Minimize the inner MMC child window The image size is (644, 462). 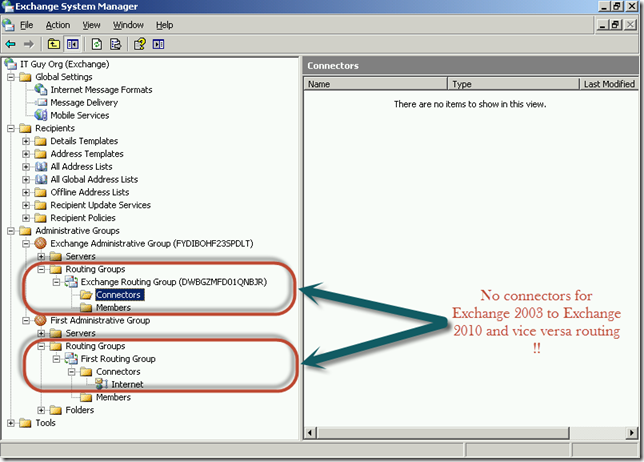tap(603, 25)
